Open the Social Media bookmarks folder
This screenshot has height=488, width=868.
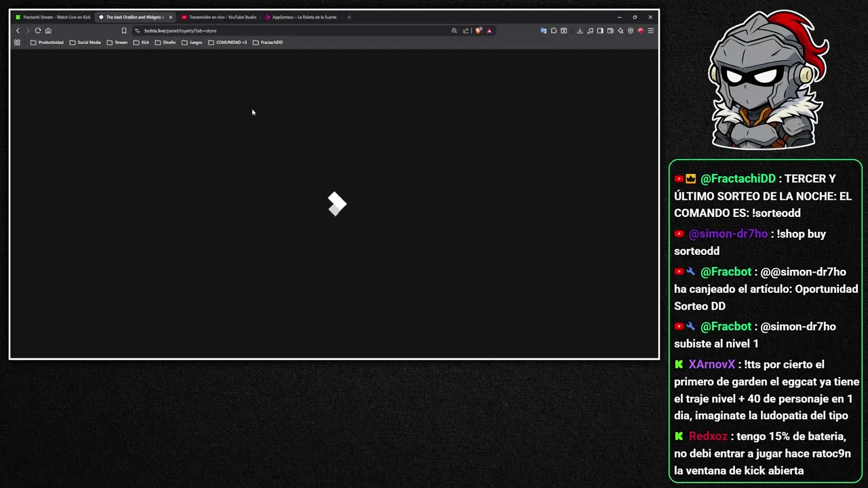pos(85,42)
